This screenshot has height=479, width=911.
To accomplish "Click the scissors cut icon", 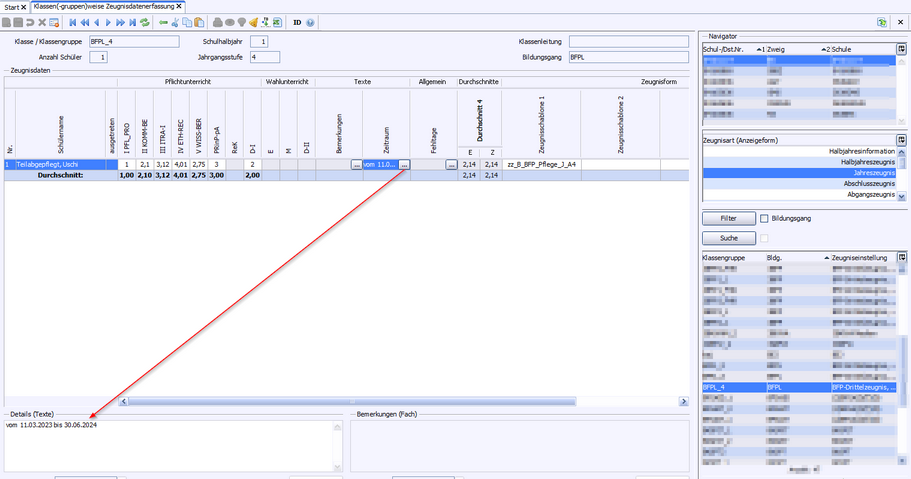I will (x=176, y=21).
